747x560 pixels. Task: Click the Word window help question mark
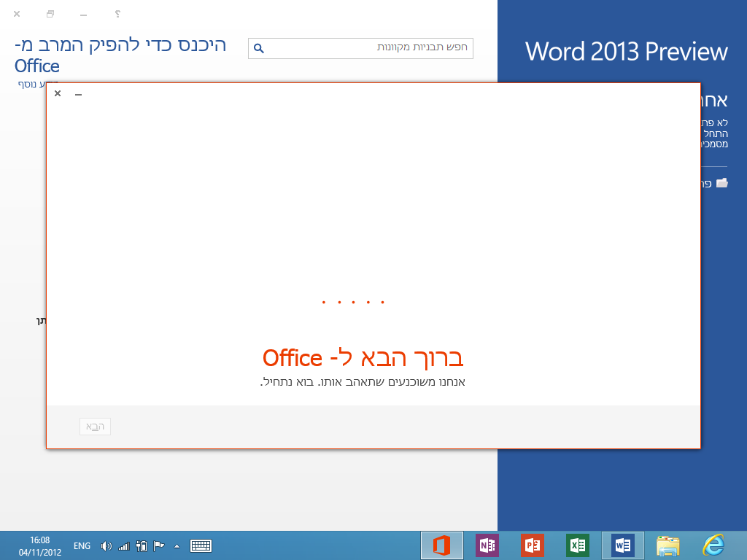(117, 14)
